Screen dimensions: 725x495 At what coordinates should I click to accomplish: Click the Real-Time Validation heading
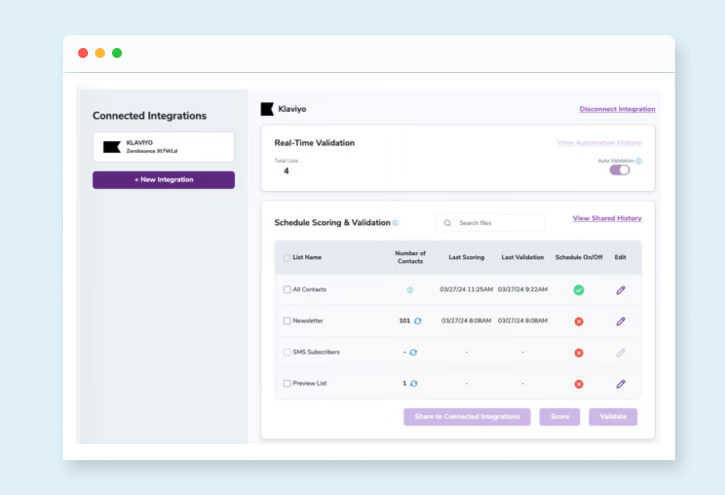pyautogui.click(x=314, y=143)
